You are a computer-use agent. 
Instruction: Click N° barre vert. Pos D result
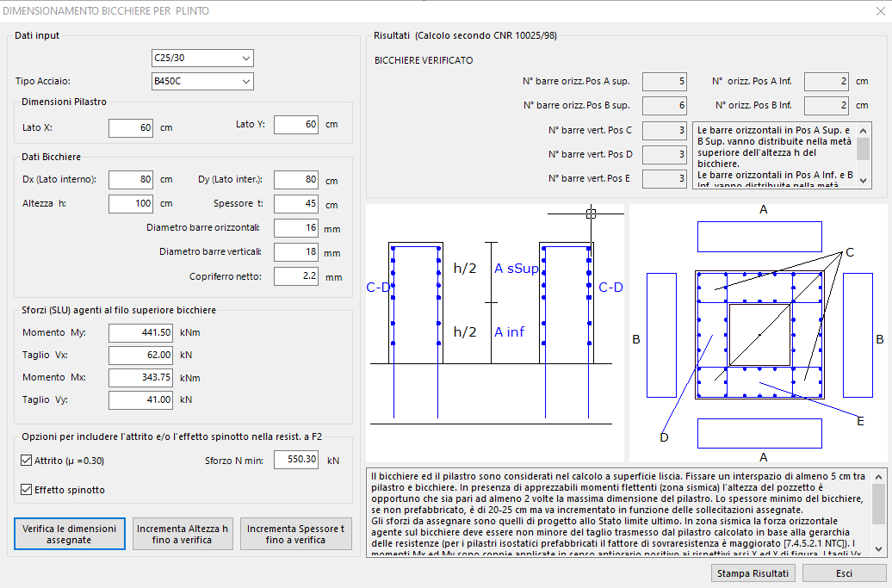[x=665, y=154]
